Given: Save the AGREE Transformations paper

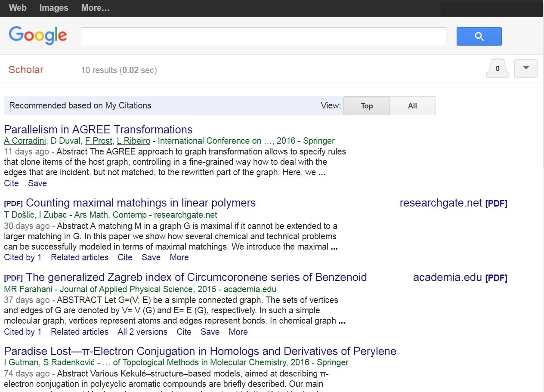Looking at the screenshot, I should [37, 183].
